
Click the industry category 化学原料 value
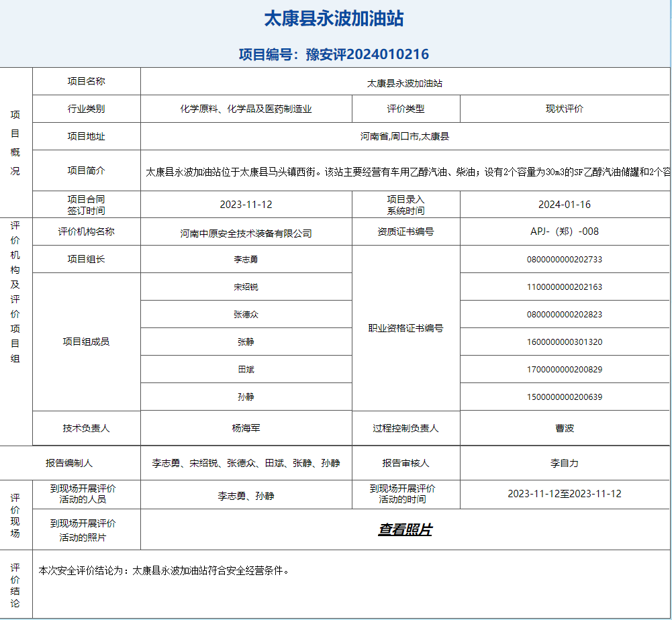click(x=246, y=109)
